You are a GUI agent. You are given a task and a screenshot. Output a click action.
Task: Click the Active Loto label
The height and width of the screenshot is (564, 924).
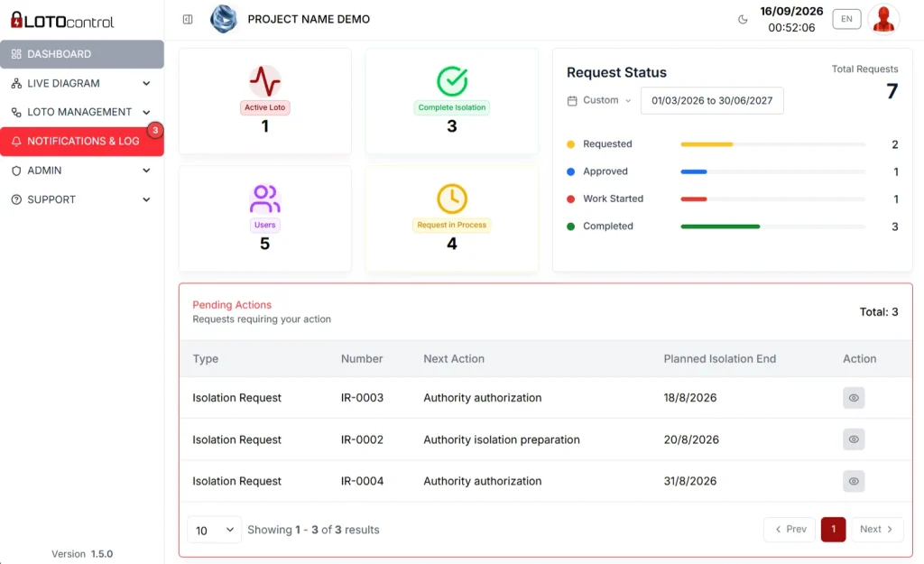point(264,107)
